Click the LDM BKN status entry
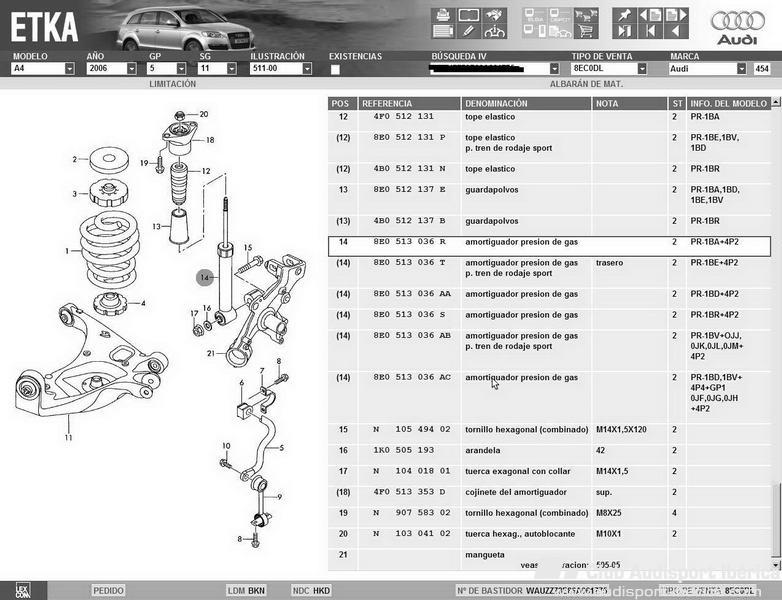The height and width of the screenshot is (600, 782). tap(246, 591)
